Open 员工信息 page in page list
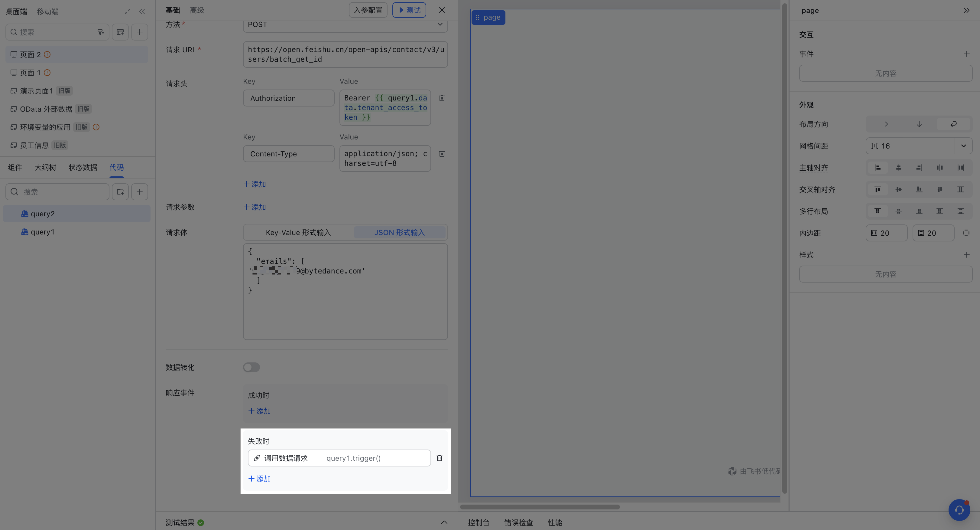 click(76, 146)
